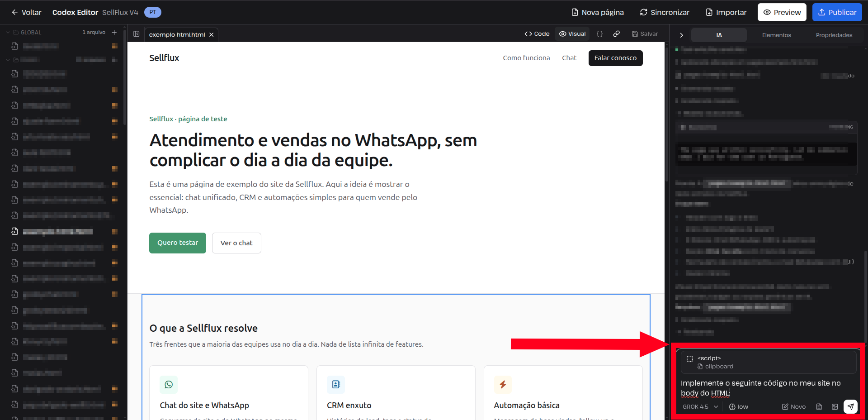Screen dimensions: 868x420
Task: Click the Automação básica lightning icon
Action: 503,385
